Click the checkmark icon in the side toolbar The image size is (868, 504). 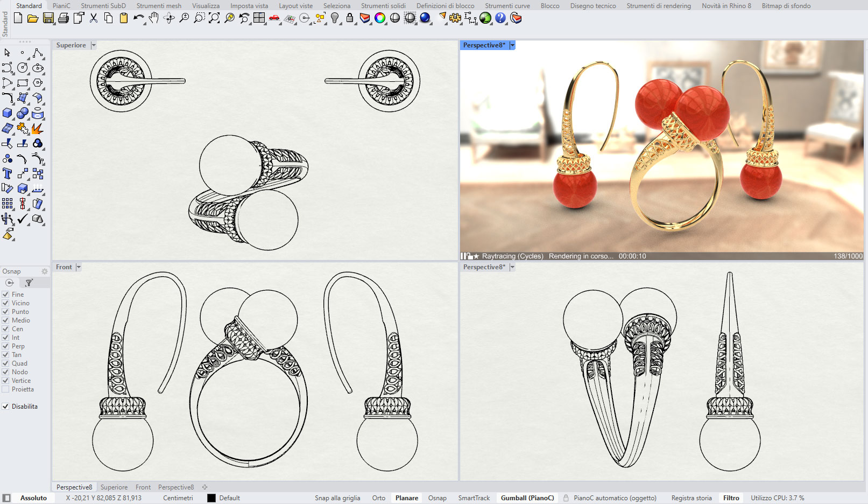pyautogui.click(x=23, y=219)
